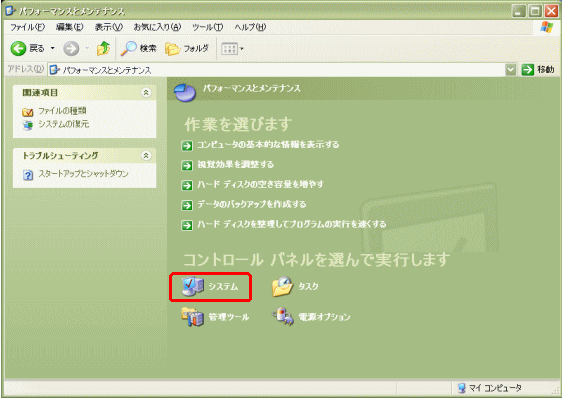The height and width of the screenshot is (398, 562).
Task: Click the green Back arrow icon
Action: pos(18,48)
